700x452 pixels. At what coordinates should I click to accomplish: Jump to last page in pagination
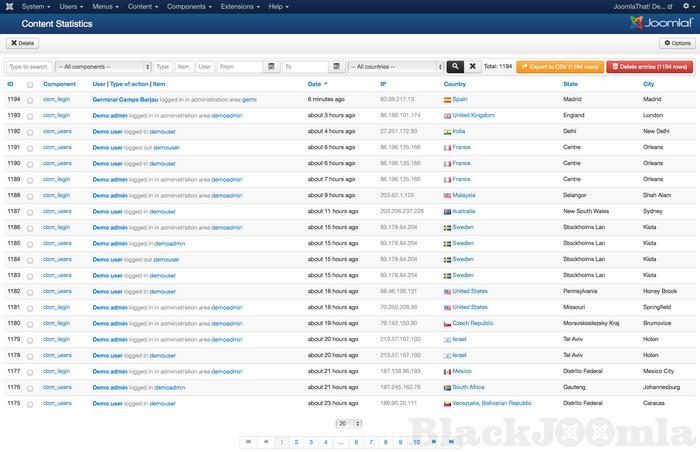coord(451,441)
